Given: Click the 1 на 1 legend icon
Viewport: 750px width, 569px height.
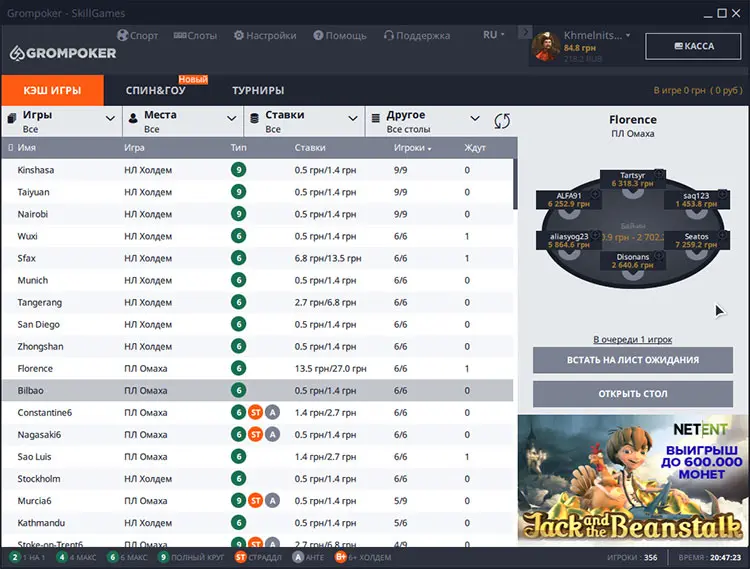Looking at the screenshot, I should pyautogui.click(x=15, y=558).
